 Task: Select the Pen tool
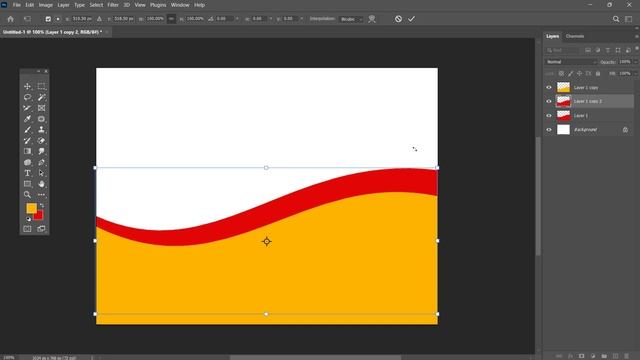pyautogui.click(x=41, y=162)
